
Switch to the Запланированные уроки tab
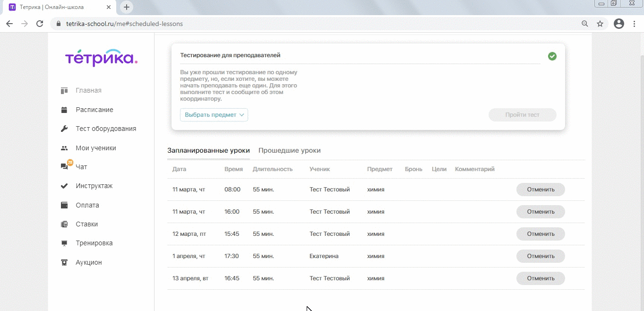click(208, 150)
